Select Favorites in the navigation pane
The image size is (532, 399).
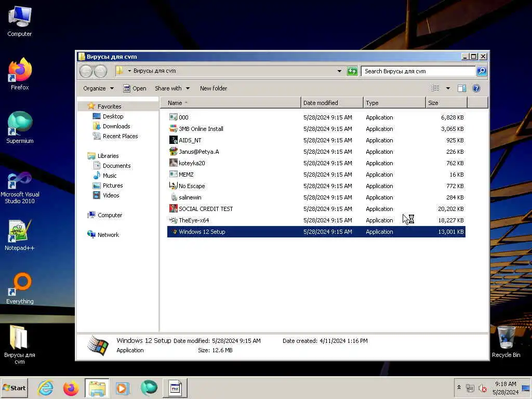point(109,107)
